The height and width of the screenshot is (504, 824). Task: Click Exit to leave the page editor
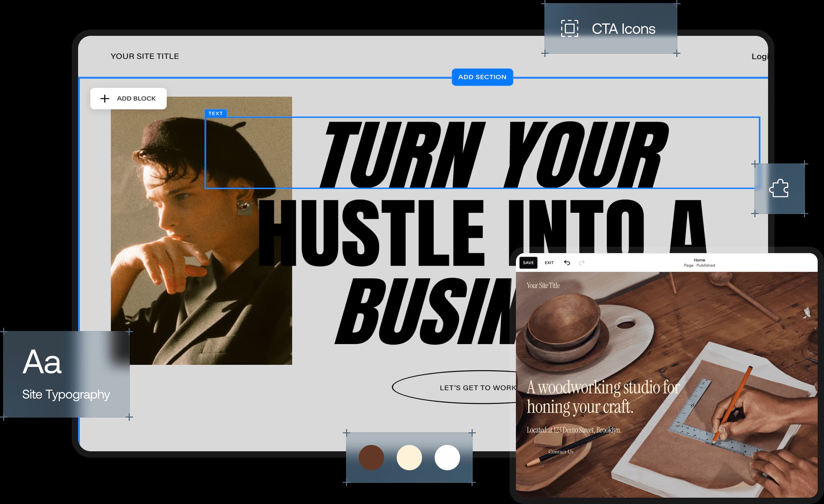tap(549, 263)
